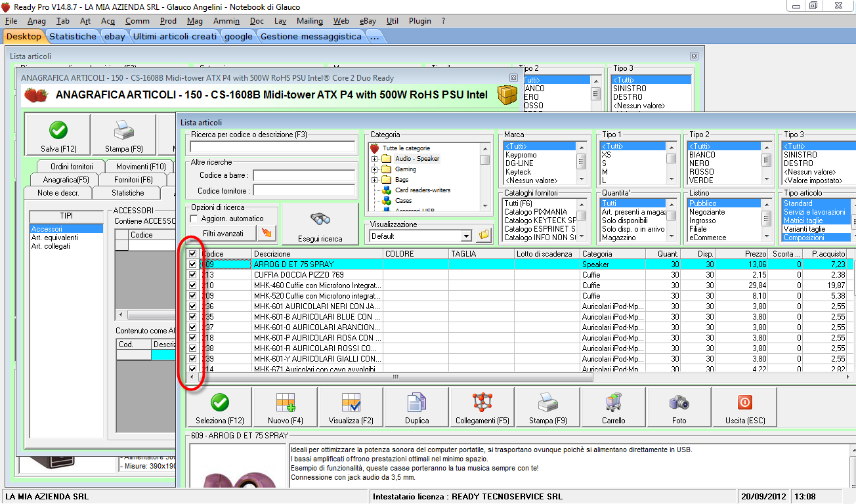The height and width of the screenshot is (504, 856).
Task: Click the Filtri avanzati button
Action: (223, 233)
